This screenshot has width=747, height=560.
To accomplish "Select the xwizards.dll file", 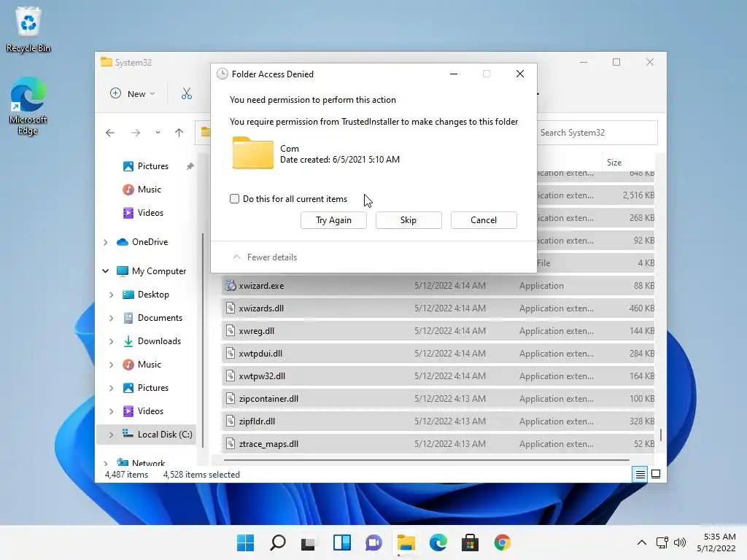I will (x=438, y=308).
